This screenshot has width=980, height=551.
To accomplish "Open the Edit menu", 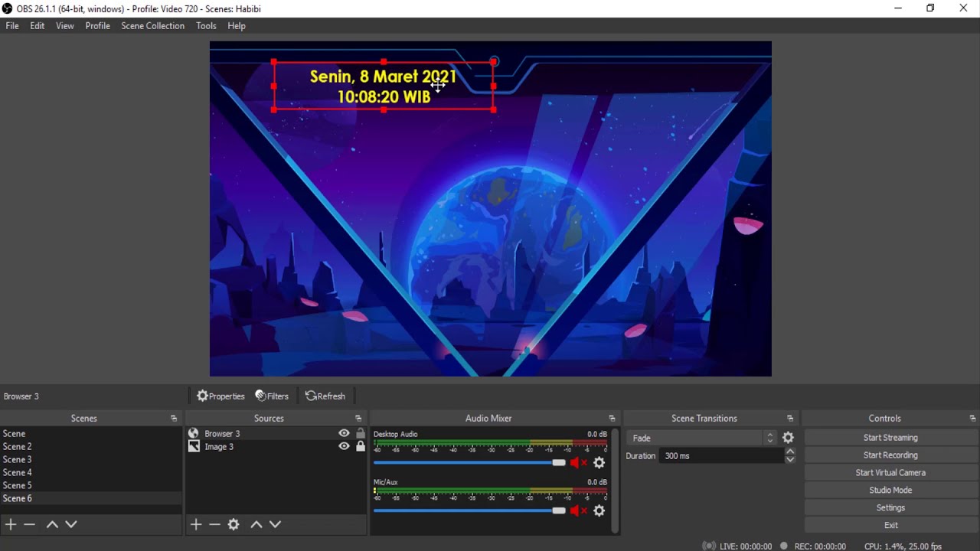I will click(x=38, y=26).
